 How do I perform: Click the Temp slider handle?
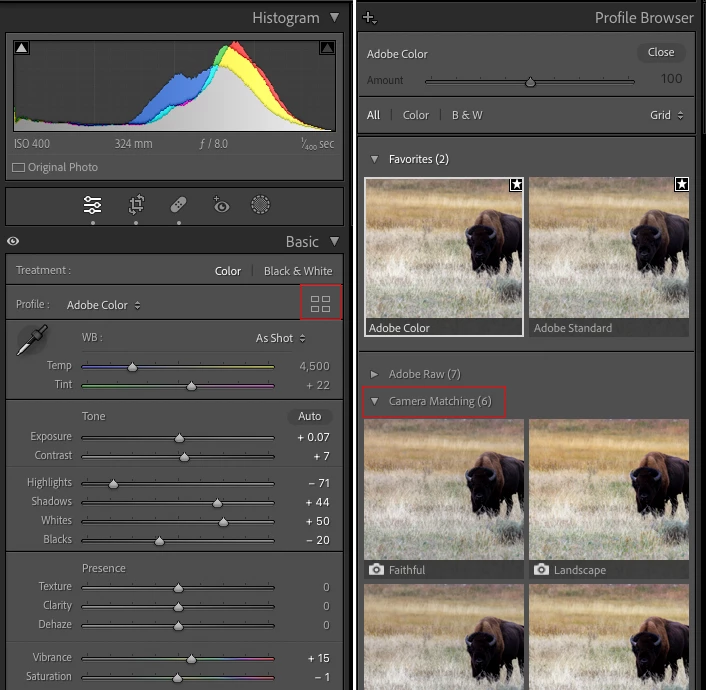coord(132,367)
